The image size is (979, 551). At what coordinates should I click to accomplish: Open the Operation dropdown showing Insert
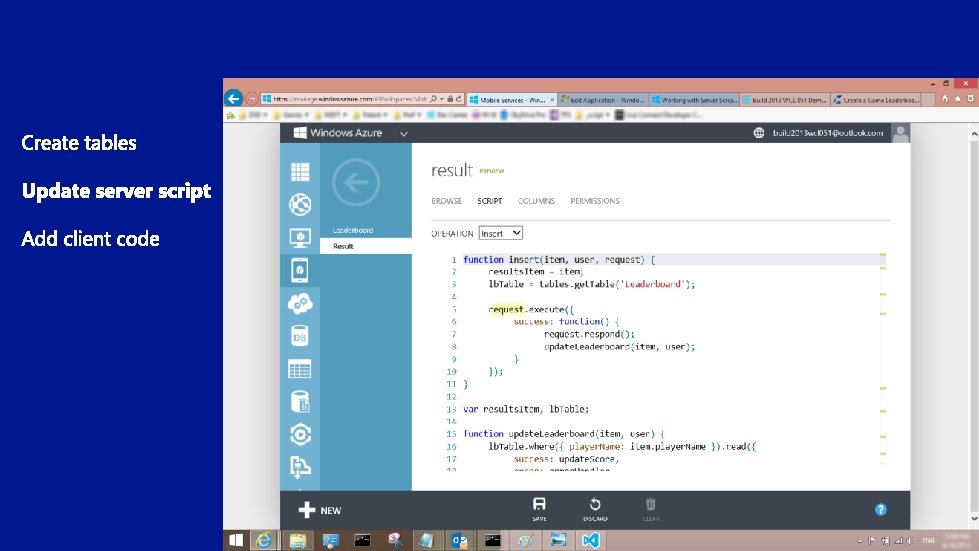pyautogui.click(x=501, y=233)
